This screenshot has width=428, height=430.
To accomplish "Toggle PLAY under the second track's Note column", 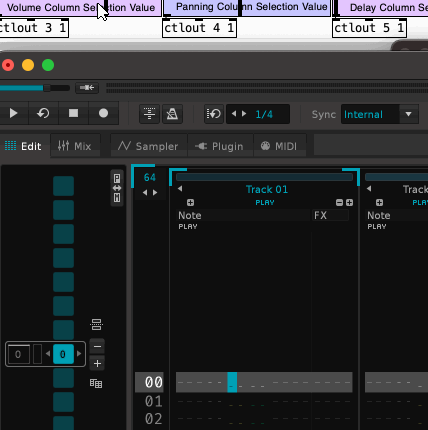I will click(377, 227).
